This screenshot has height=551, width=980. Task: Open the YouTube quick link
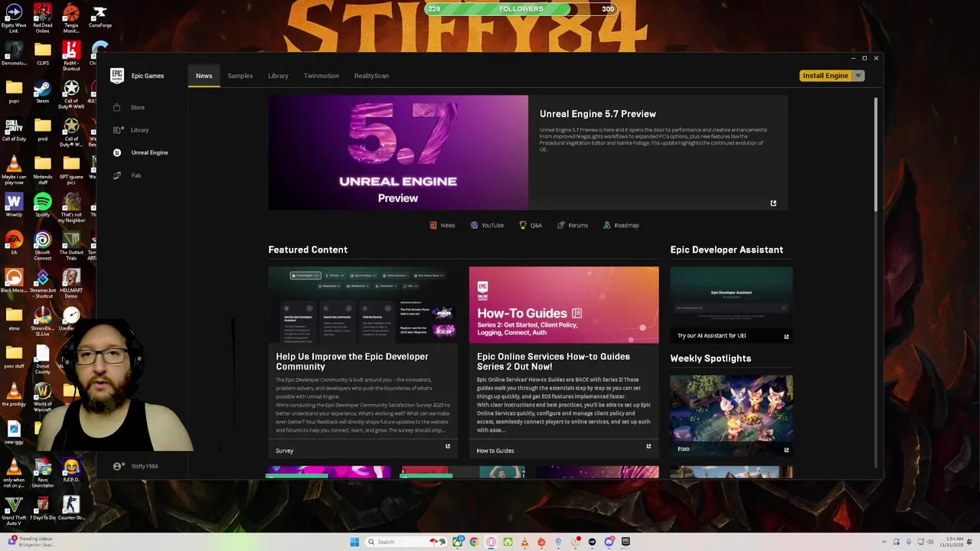(487, 225)
